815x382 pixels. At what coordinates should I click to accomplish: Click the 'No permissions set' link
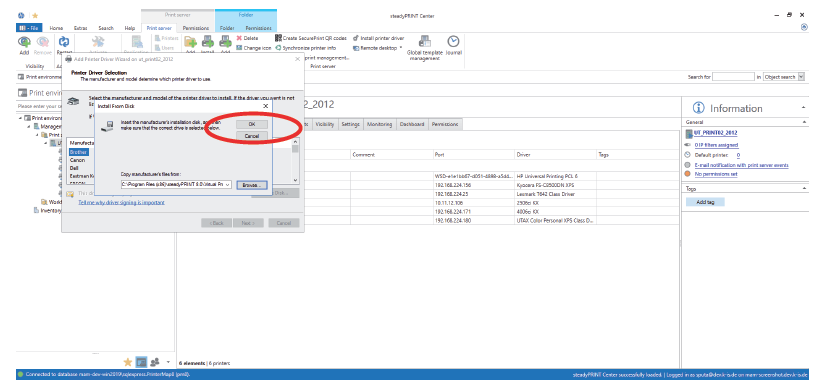[716, 175]
